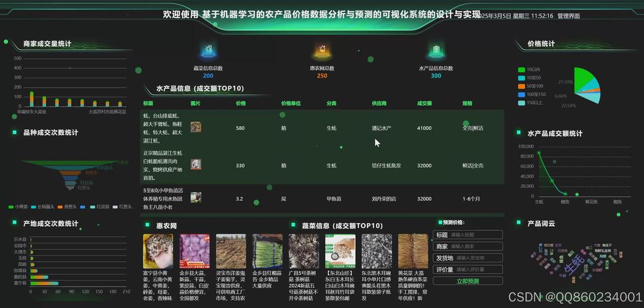Focus the 评价量 input field
The image size is (644, 308).
click(x=468, y=269)
